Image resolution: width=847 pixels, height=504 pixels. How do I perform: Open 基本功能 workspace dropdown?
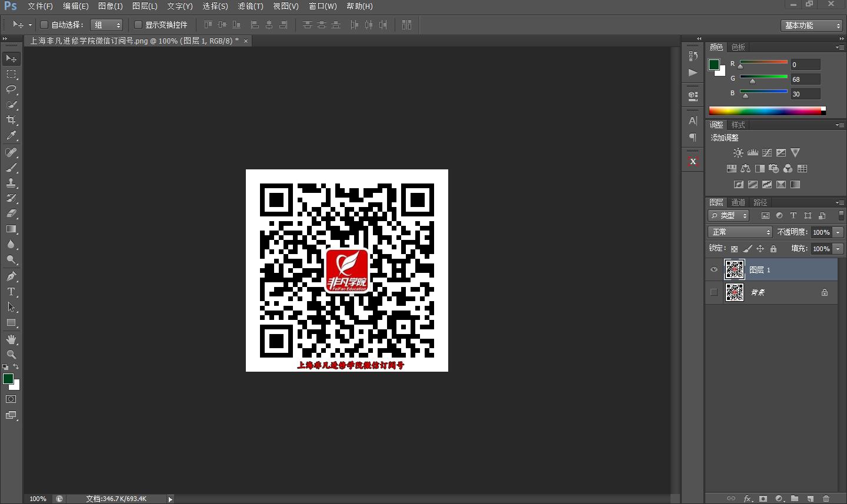[812, 25]
